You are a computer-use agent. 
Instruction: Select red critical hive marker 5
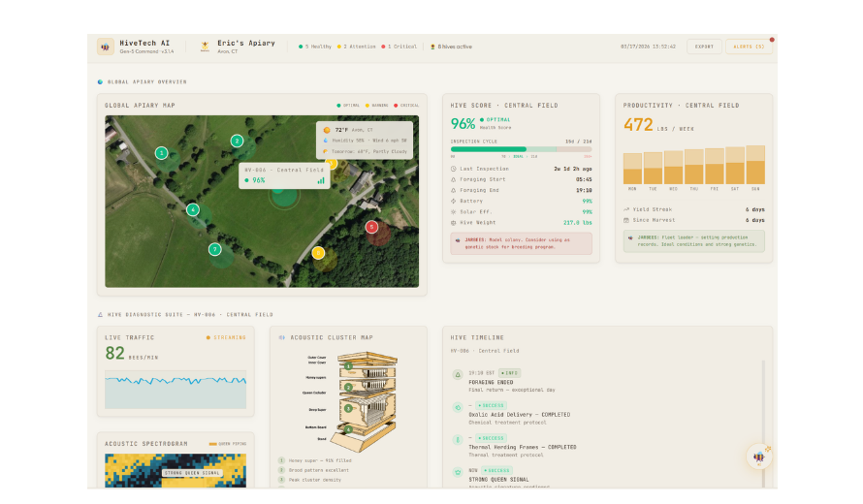pos(371,226)
